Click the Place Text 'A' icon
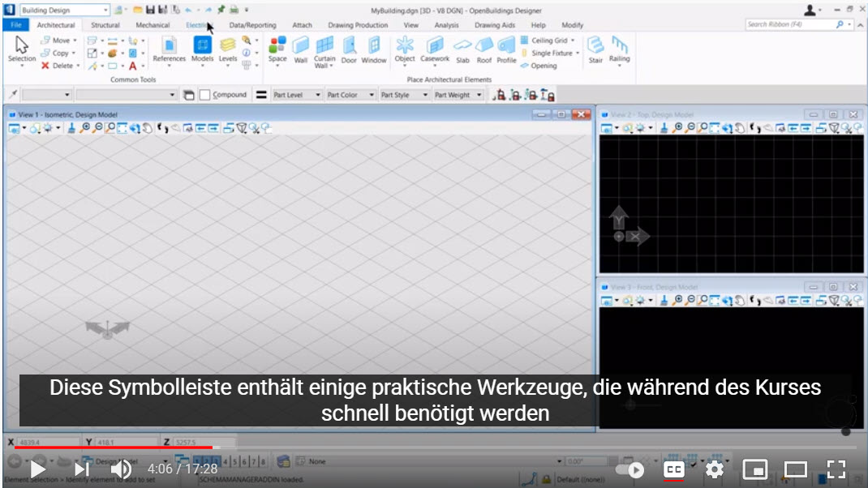 pyautogui.click(x=133, y=66)
